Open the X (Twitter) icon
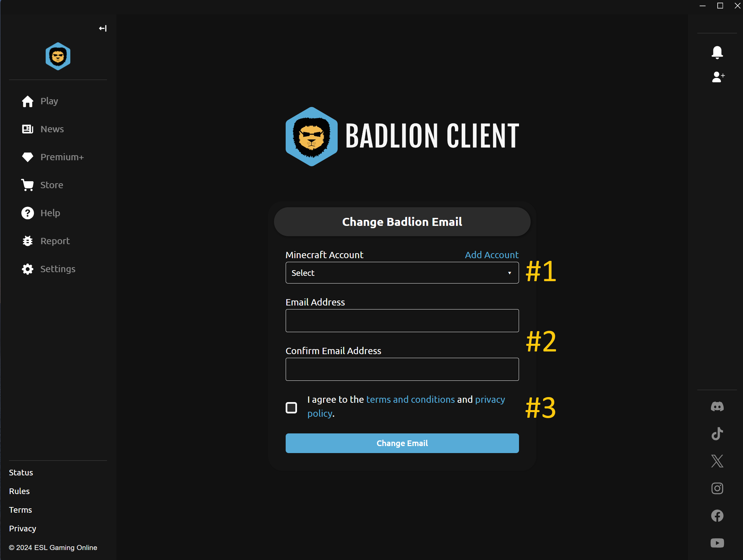 pos(717,461)
